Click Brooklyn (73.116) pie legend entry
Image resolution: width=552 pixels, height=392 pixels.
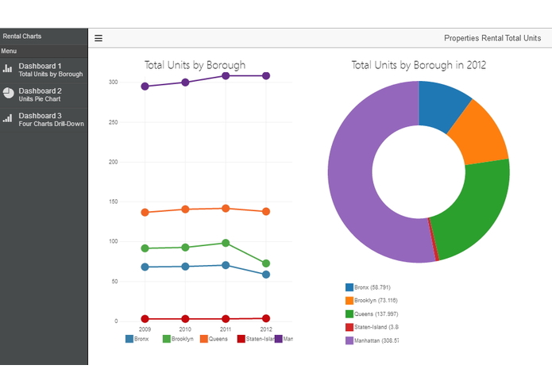click(372, 300)
